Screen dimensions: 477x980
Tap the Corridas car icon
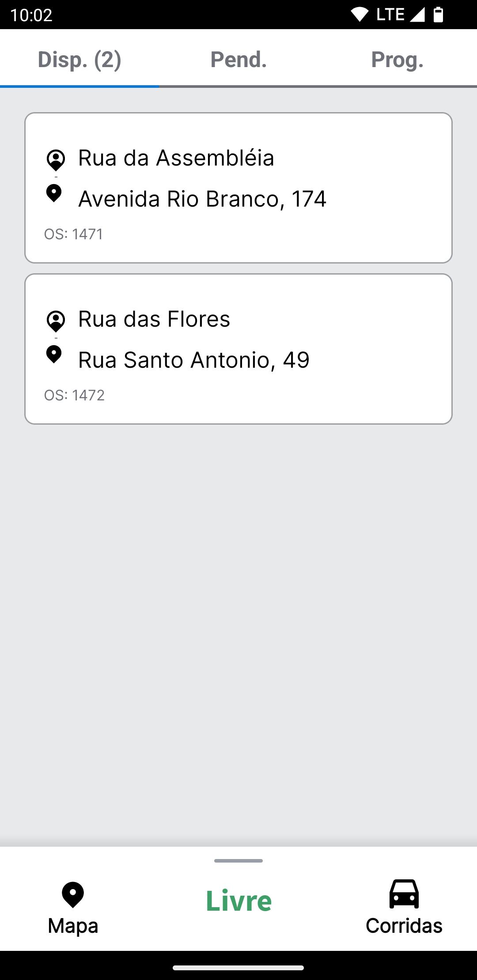404,894
